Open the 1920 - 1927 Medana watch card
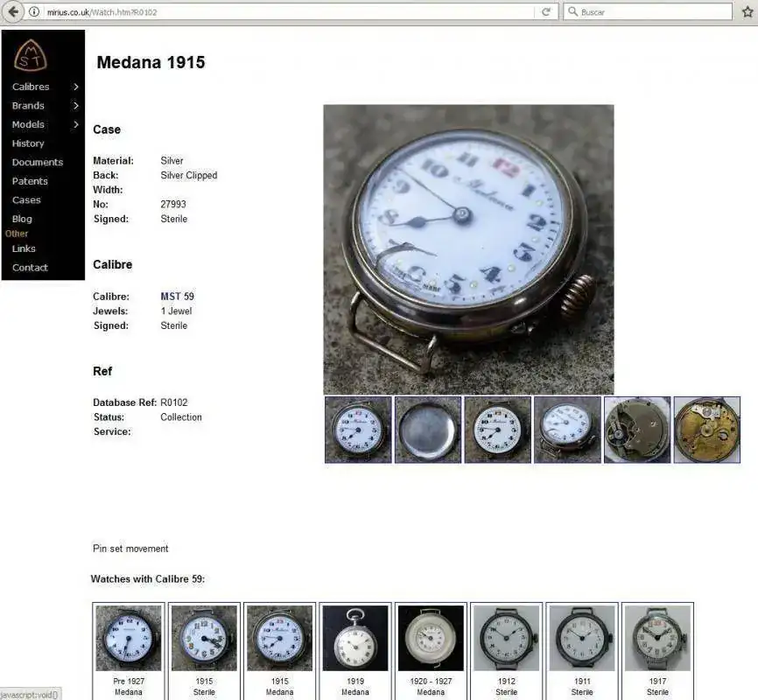The height and width of the screenshot is (700, 758). pyautogui.click(x=431, y=651)
